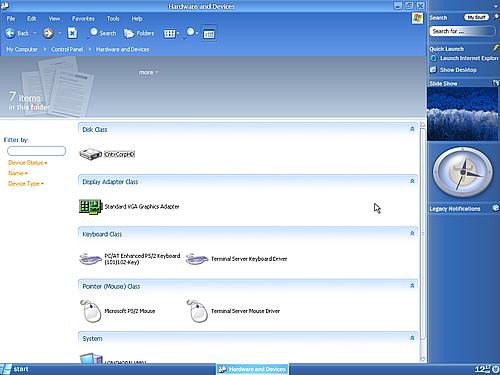Click the Back arrow icon in toolbar
The image size is (500, 375).
pos(10,33)
